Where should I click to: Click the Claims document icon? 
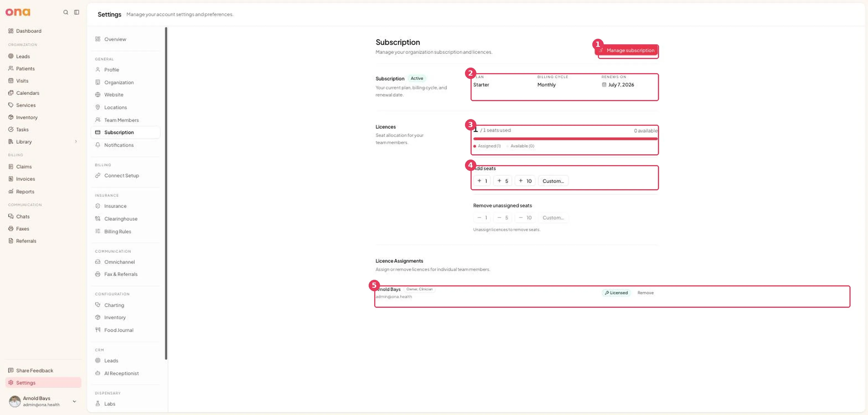[x=11, y=166]
